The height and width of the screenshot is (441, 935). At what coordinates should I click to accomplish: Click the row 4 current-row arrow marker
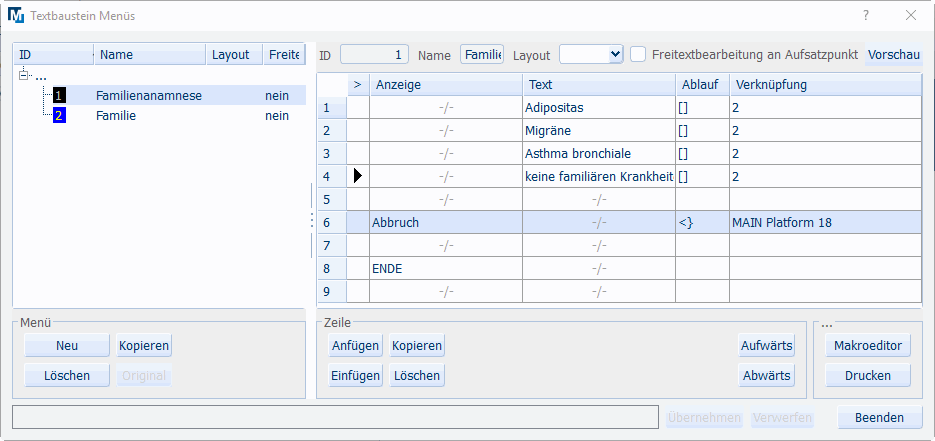[358, 176]
